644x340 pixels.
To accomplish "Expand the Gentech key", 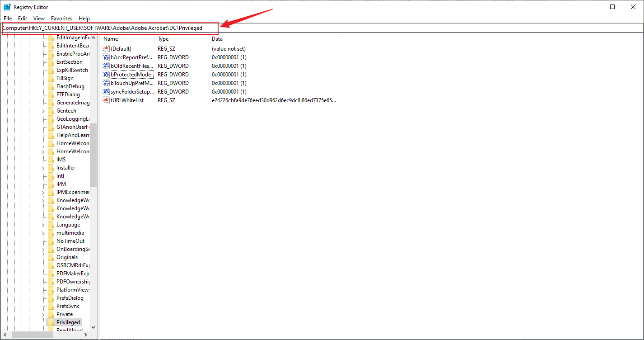I will tap(43, 110).
